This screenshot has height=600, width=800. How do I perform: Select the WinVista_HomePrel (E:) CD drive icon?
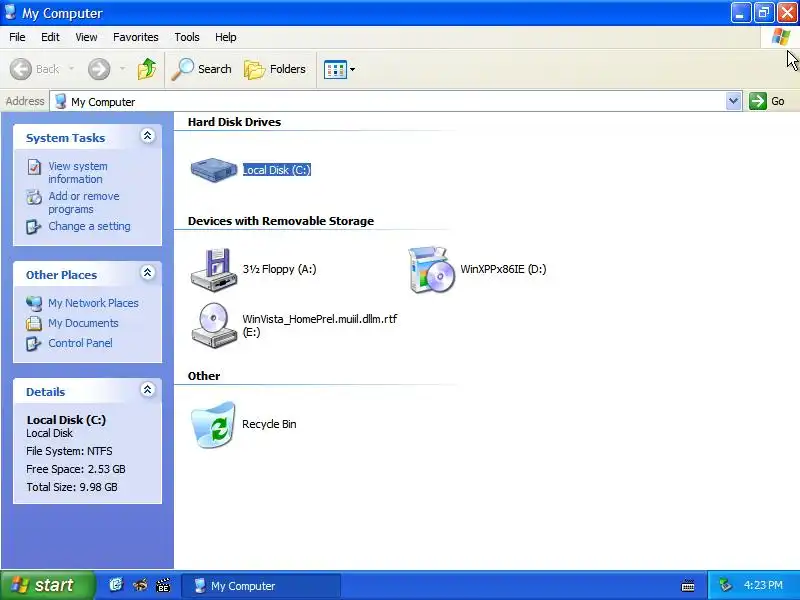tap(214, 325)
